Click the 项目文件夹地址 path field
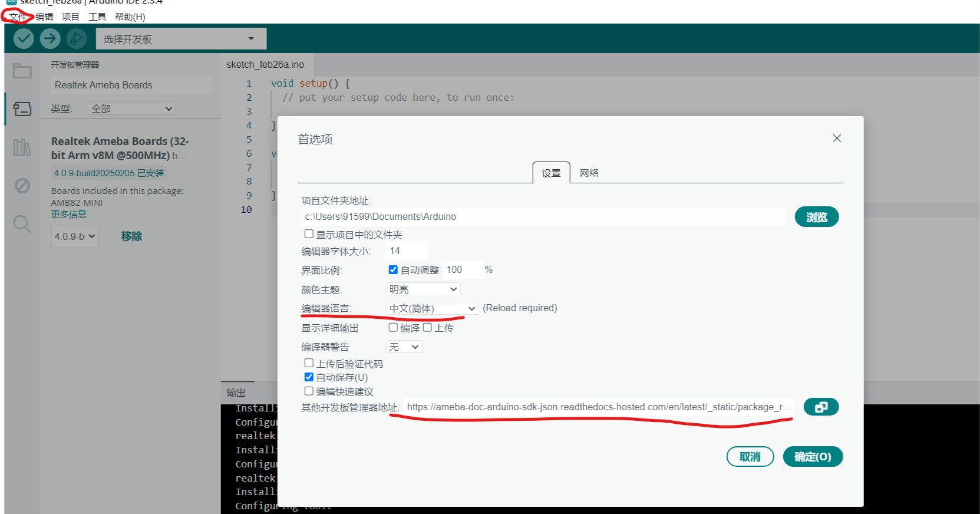980x514 pixels. 543,216
